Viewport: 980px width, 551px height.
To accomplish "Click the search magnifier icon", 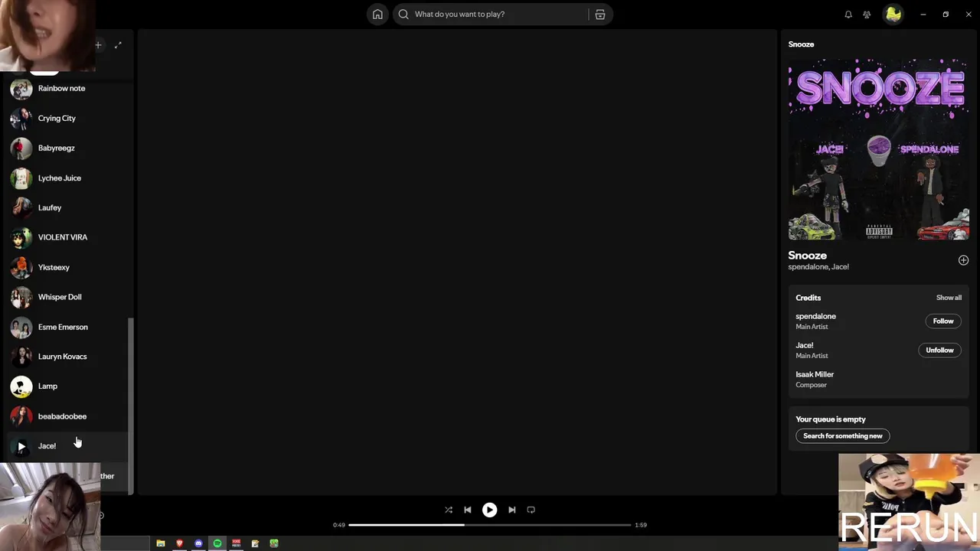I will (x=403, y=15).
